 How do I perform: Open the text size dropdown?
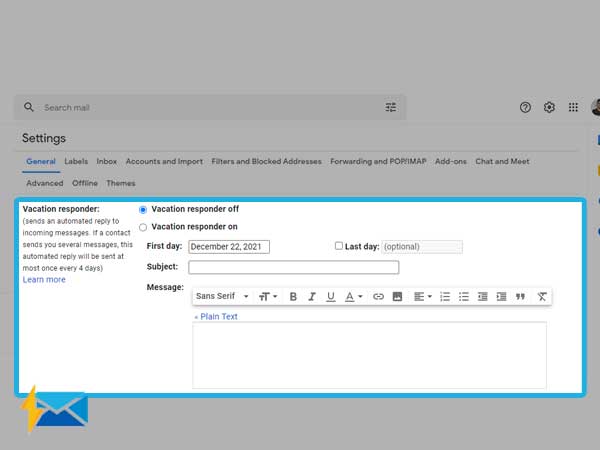point(268,297)
